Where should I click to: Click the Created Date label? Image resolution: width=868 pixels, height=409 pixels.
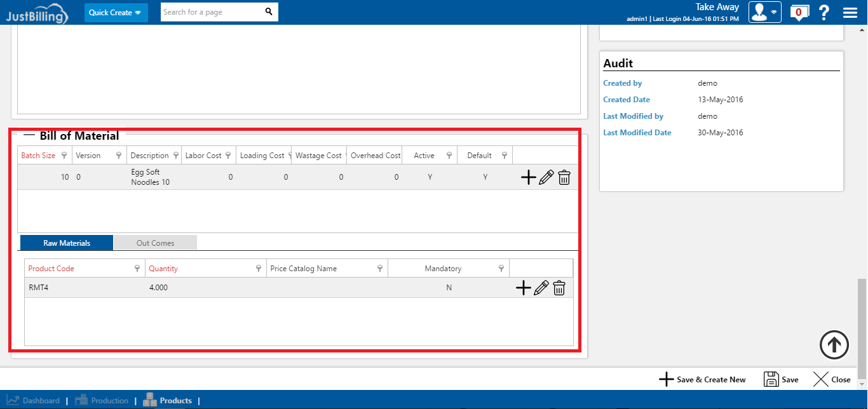point(627,100)
